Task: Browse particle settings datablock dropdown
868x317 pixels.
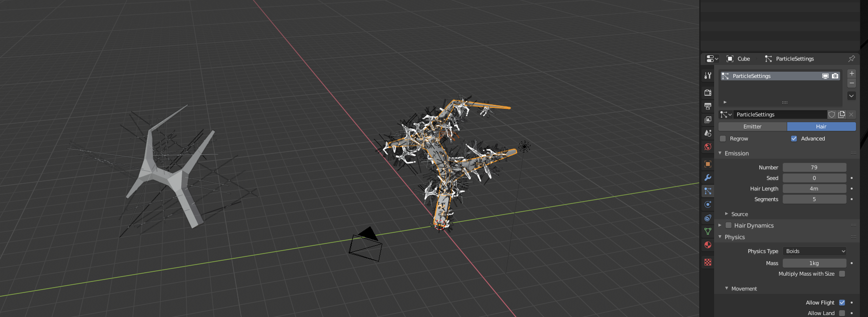Action: [x=726, y=114]
